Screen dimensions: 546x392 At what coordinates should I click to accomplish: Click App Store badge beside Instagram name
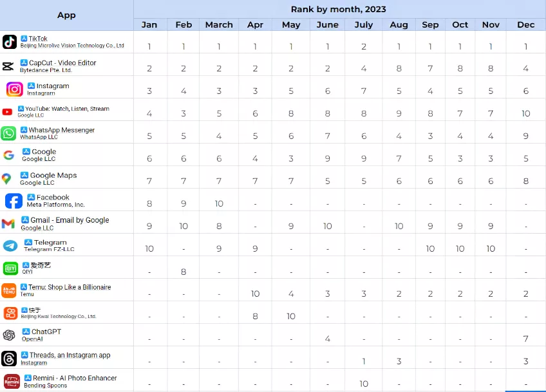point(32,86)
